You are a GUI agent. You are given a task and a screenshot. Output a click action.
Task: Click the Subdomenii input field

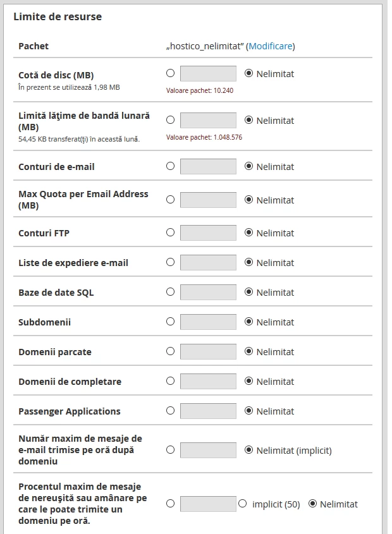(208, 322)
